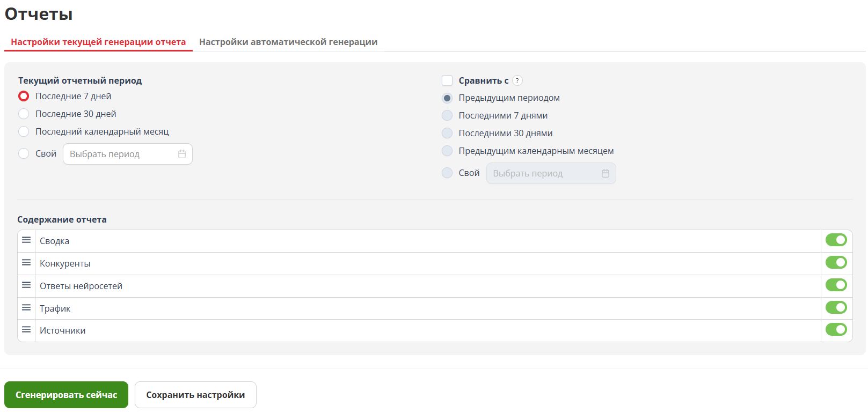
Task: Select Последние 30 дней radio option
Action: [24, 114]
